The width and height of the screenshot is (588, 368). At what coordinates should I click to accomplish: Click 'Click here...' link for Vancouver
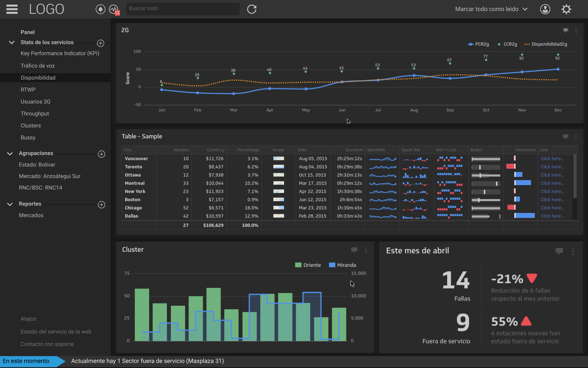click(552, 159)
